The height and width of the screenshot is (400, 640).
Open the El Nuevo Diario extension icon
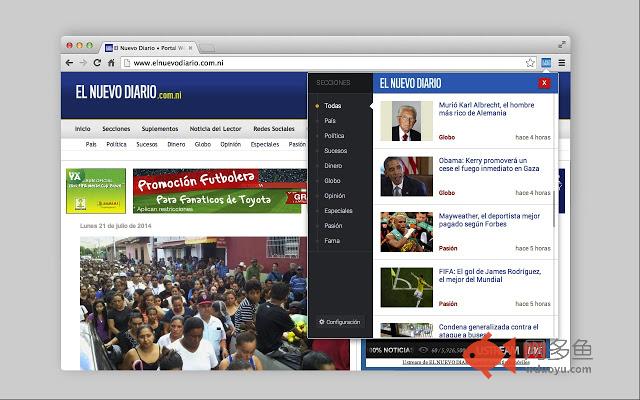[546, 63]
